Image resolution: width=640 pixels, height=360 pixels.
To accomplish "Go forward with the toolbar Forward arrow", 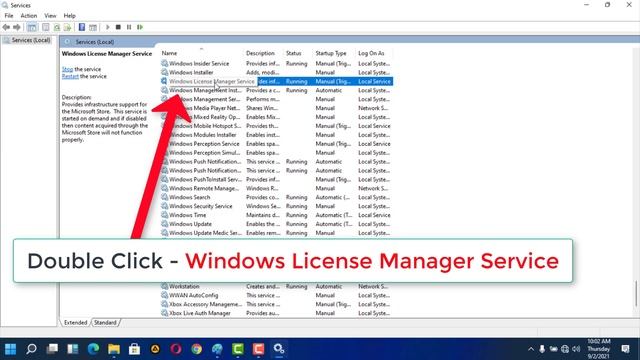I will (x=17, y=27).
